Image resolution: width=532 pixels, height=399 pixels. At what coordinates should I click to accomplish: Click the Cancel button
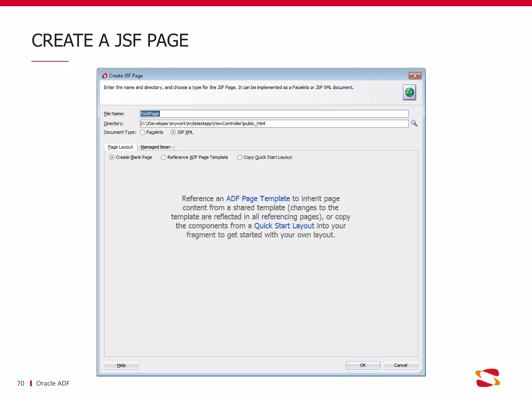tap(401, 365)
